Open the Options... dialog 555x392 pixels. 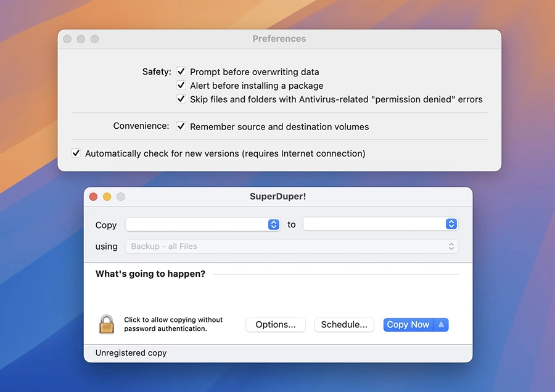pyautogui.click(x=276, y=325)
